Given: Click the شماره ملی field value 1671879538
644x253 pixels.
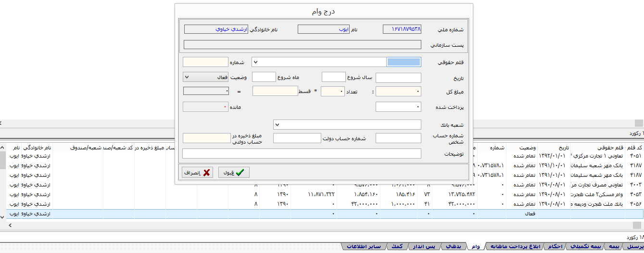Looking at the screenshot, I should point(402,29).
